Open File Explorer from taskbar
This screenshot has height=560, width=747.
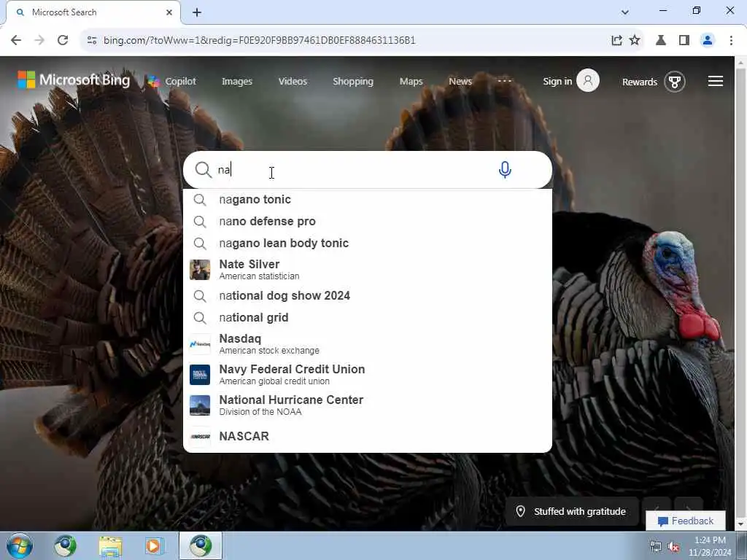tap(111, 545)
